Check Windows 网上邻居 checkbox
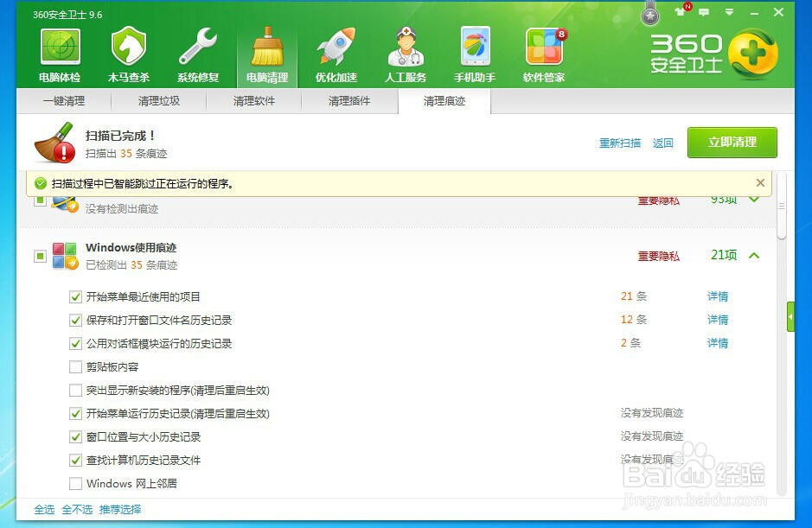Viewport: 812px width, 528px height. click(75, 483)
